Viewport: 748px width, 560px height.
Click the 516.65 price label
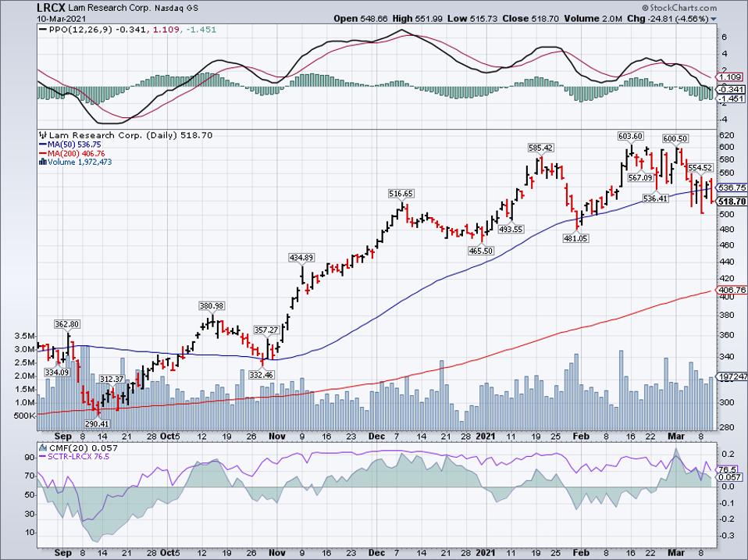click(x=401, y=194)
